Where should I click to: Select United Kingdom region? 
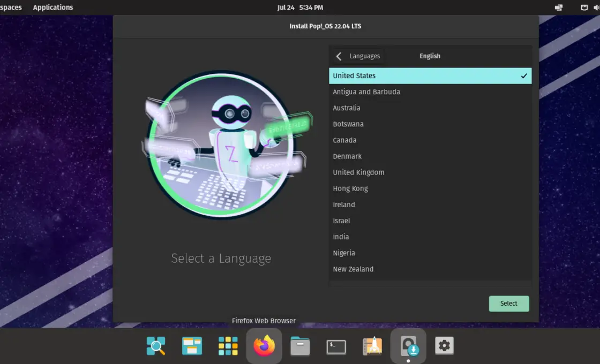pyautogui.click(x=430, y=172)
